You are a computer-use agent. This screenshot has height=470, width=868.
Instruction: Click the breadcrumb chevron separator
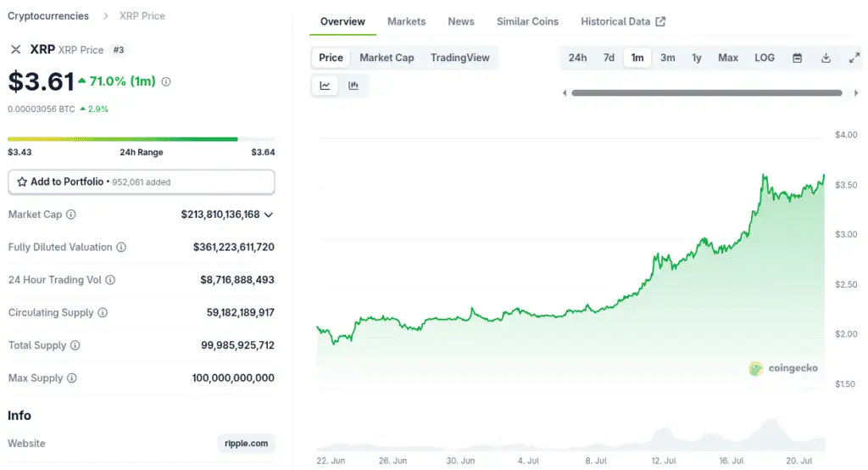pos(105,16)
